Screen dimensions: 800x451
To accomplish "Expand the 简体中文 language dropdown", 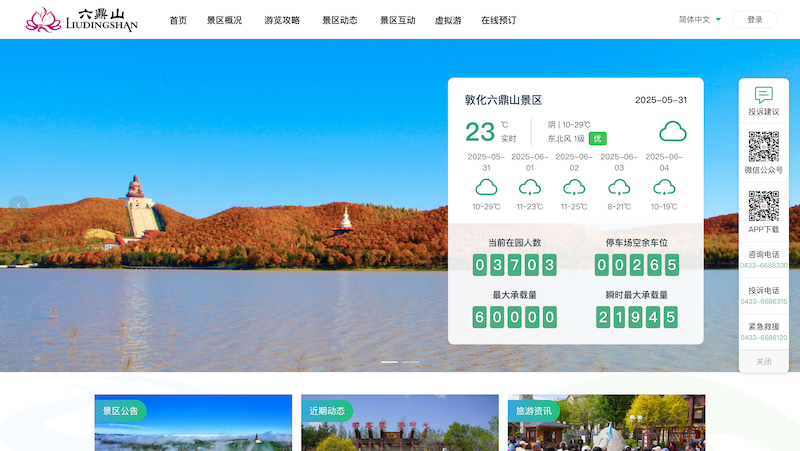I will [x=699, y=19].
